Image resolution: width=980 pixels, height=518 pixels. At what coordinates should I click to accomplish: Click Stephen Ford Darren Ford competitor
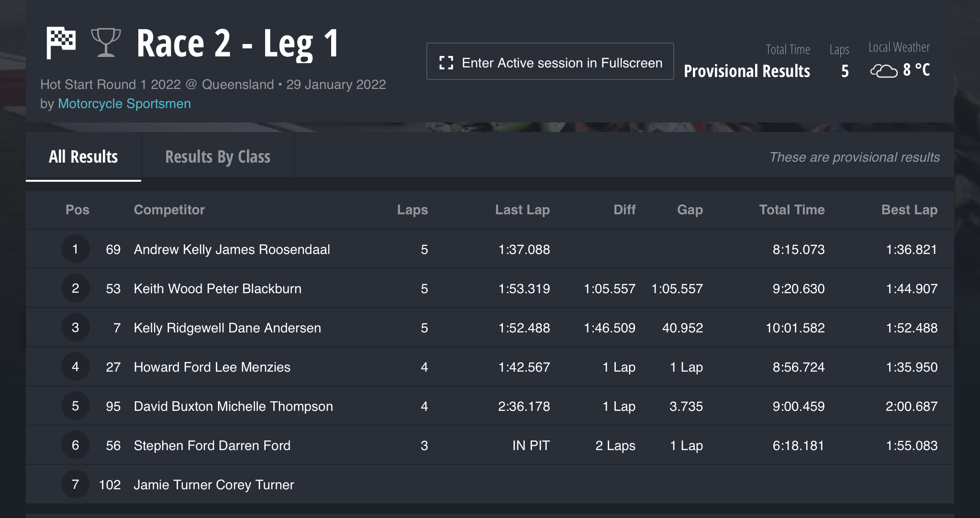point(212,445)
